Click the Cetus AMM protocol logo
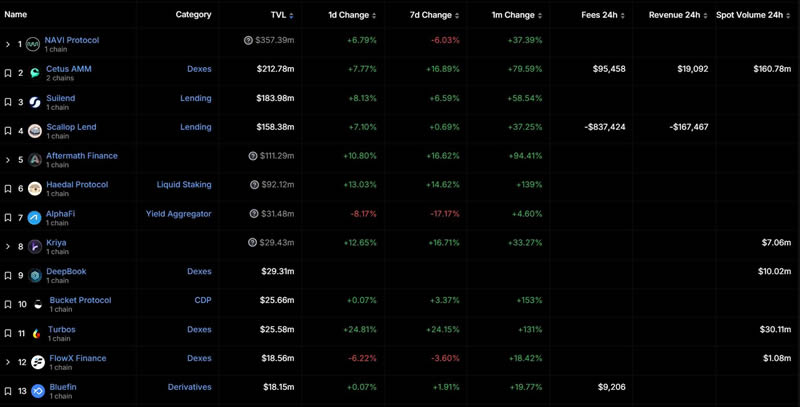 (x=35, y=73)
